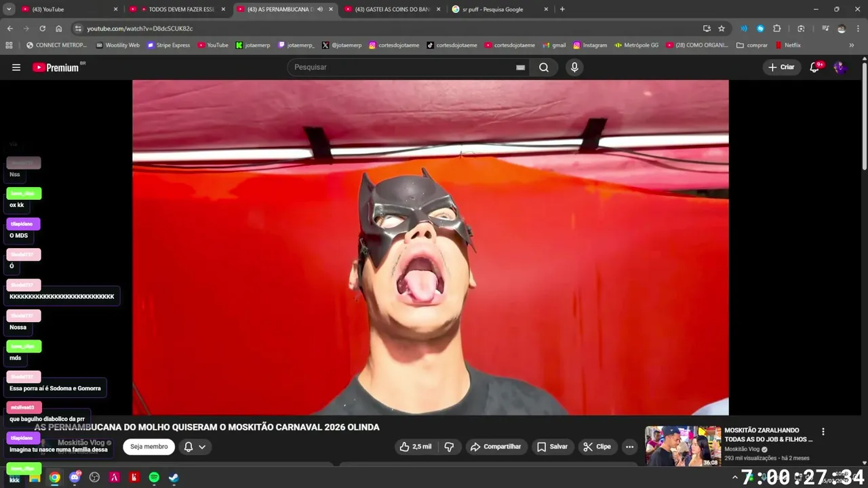Start voice search with microphone
Viewport: 868px width, 488px height.
[574, 67]
